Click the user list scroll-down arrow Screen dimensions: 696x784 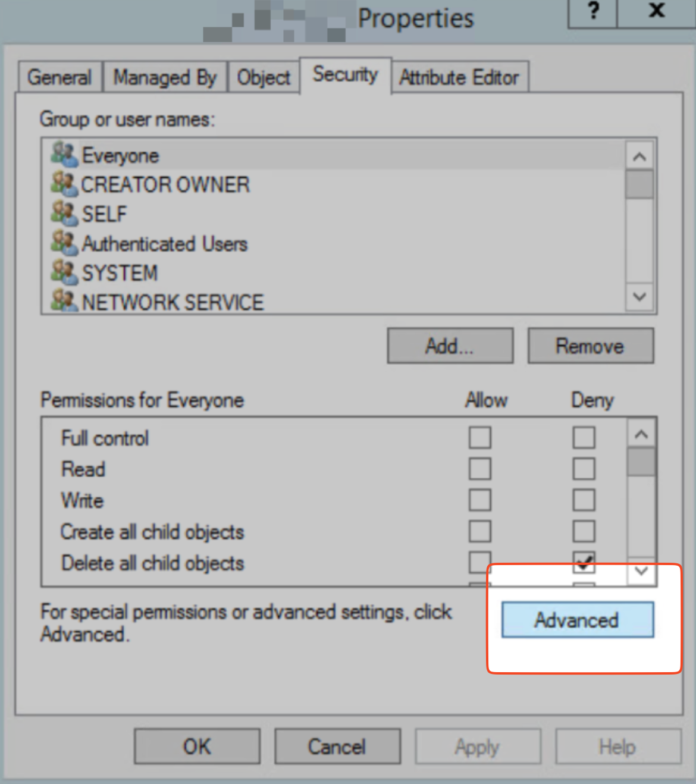639,296
